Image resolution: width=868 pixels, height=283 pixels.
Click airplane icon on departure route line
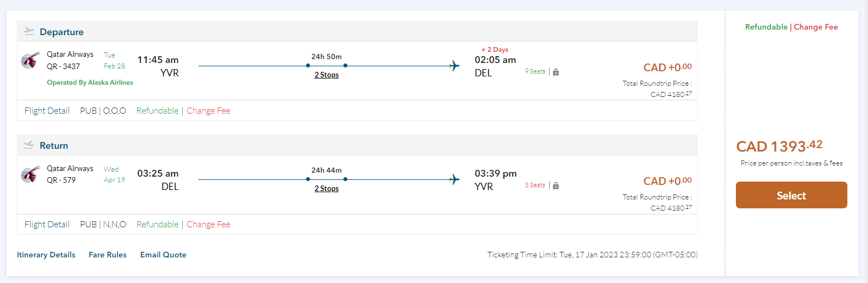[x=455, y=66]
